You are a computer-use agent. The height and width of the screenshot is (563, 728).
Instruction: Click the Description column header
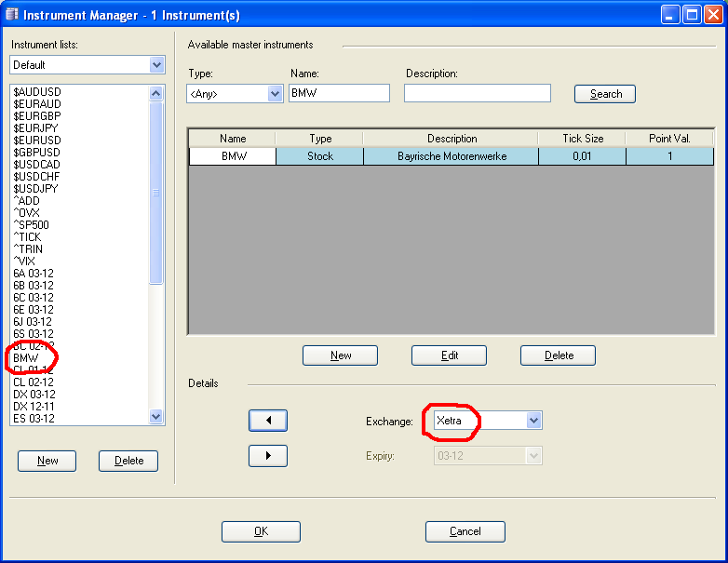point(452,139)
